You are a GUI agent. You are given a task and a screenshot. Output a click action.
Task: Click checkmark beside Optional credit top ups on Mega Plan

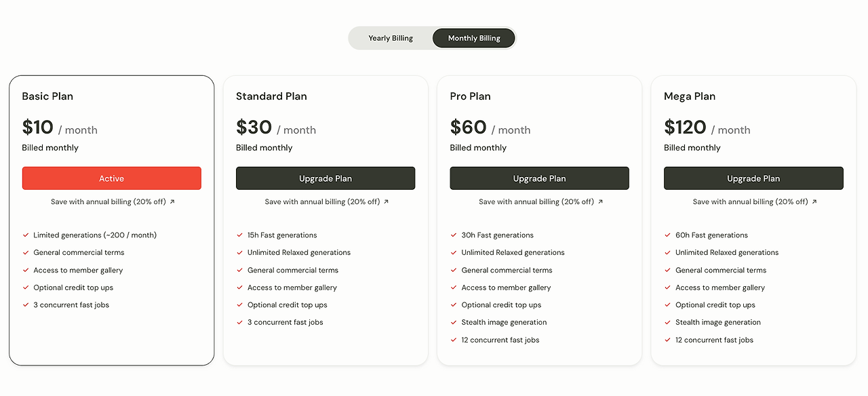coord(667,304)
